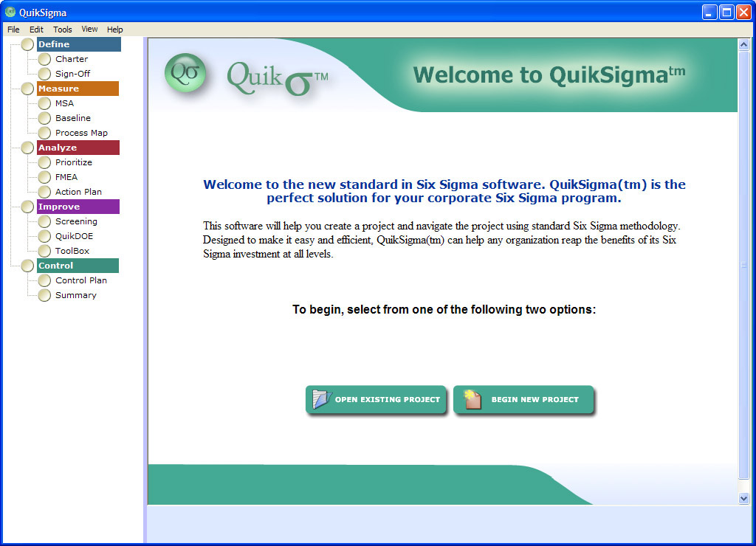756x546 pixels.
Task: Open the FMEA step
Action: point(66,177)
